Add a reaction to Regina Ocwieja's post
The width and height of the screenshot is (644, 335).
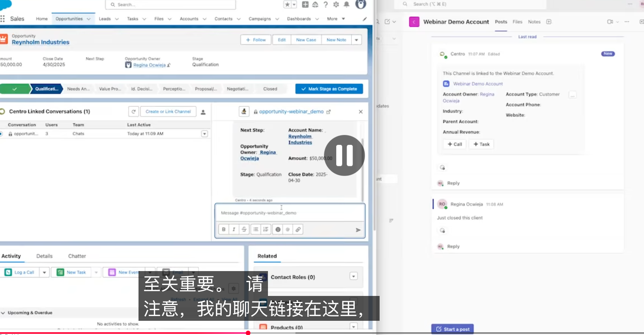pos(442,230)
